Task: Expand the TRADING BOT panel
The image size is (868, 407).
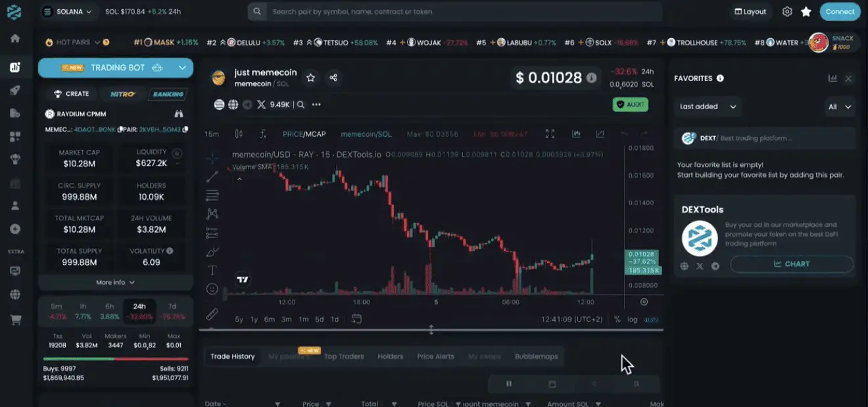Action: coord(116,67)
